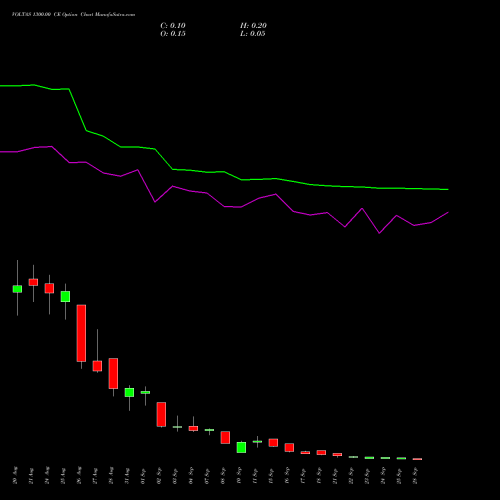Select the 21 Aug date axis label
Screen dimensions: 500x500
point(31,475)
